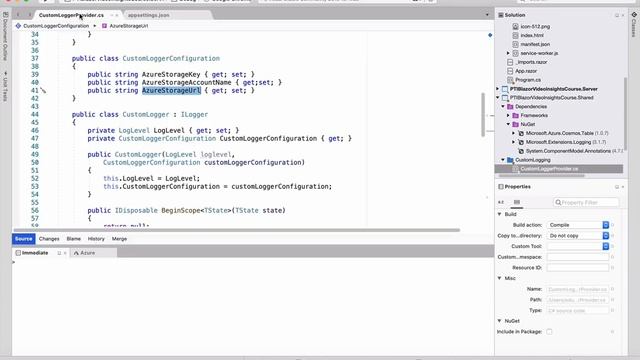Click the Custom namespace field
The image size is (640, 360).
(578, 257)
